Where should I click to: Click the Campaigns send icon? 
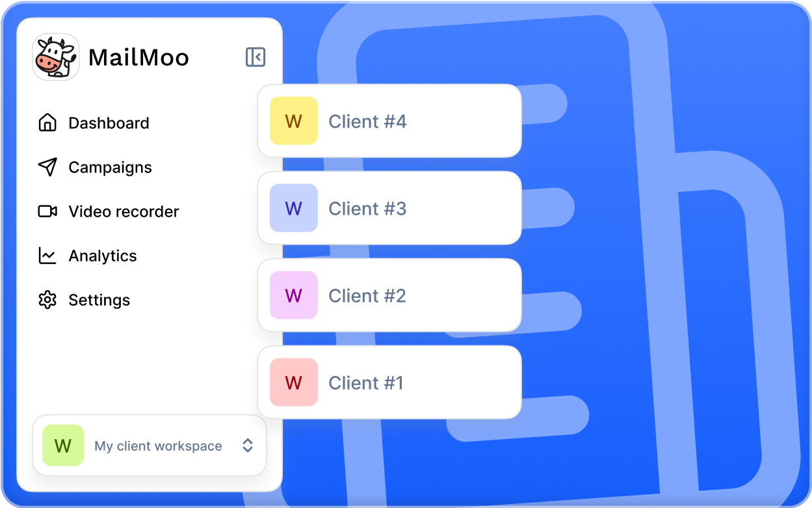(47, 167)
